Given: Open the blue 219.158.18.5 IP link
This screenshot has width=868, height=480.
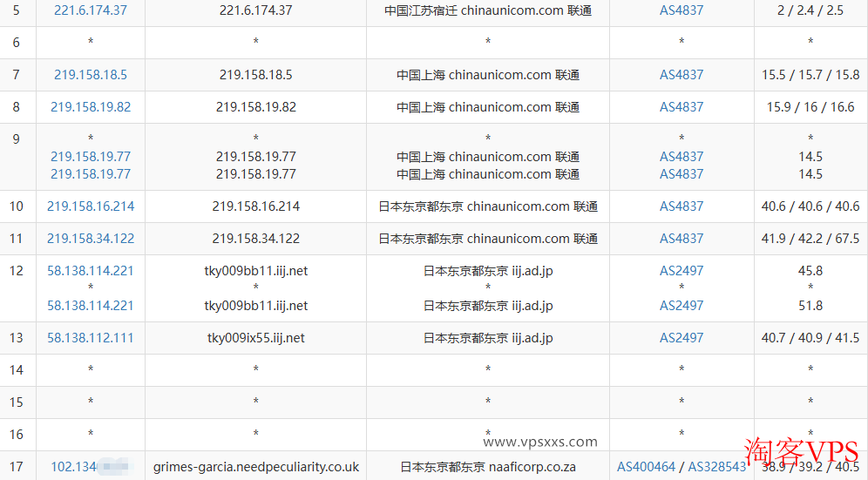Looking at the screenshot, I should point(91,75).
